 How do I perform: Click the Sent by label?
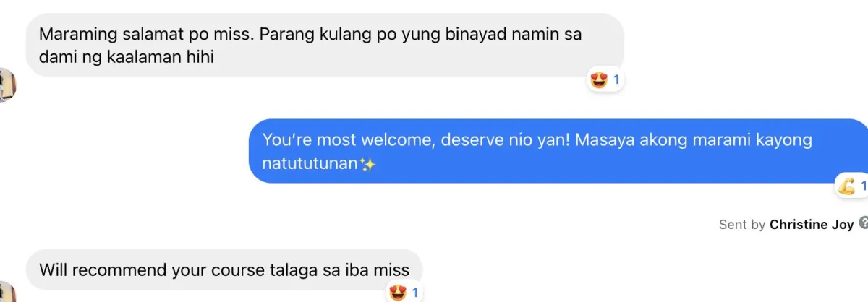pyautogui.click(x=742, y=224)
